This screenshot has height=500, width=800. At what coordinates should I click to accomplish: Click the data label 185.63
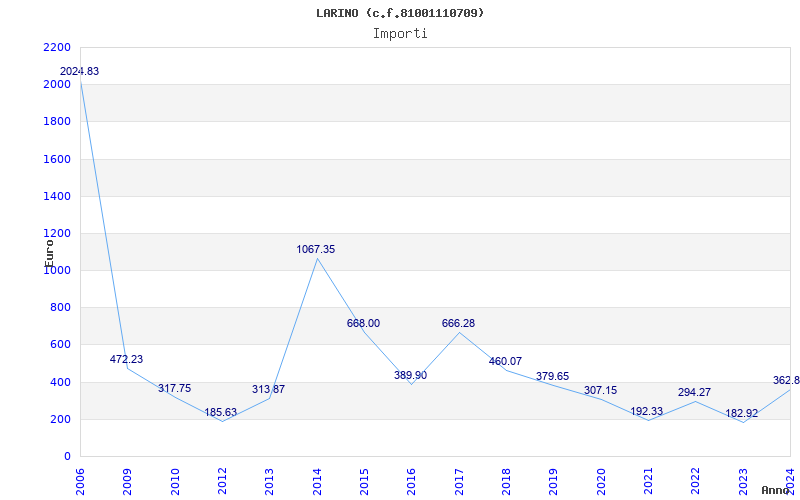[221, 412]
